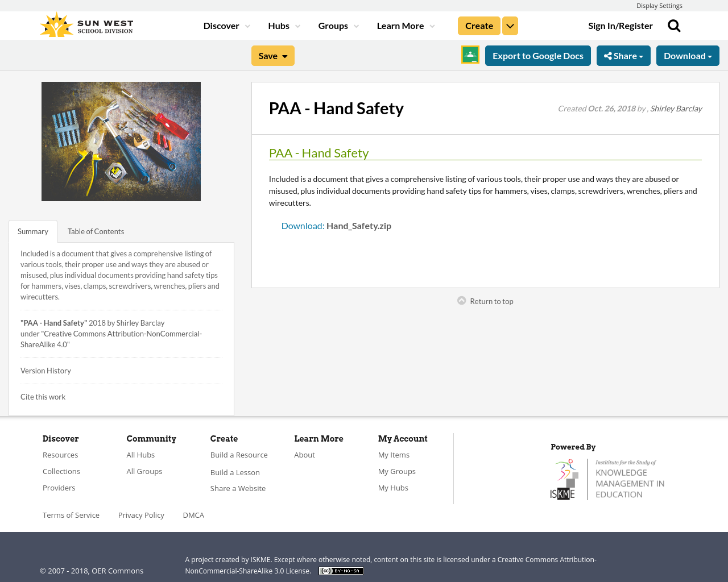Open the Download dropdown menu
Image resolution: width=728 pixels, height=582 pixels.
click(688, 55)
